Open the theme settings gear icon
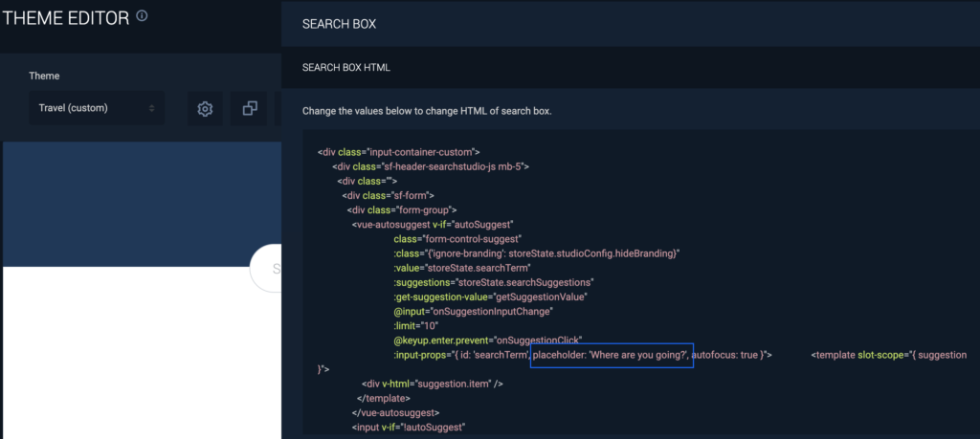Viewport: 980px width, 439px height. [205, 109]
